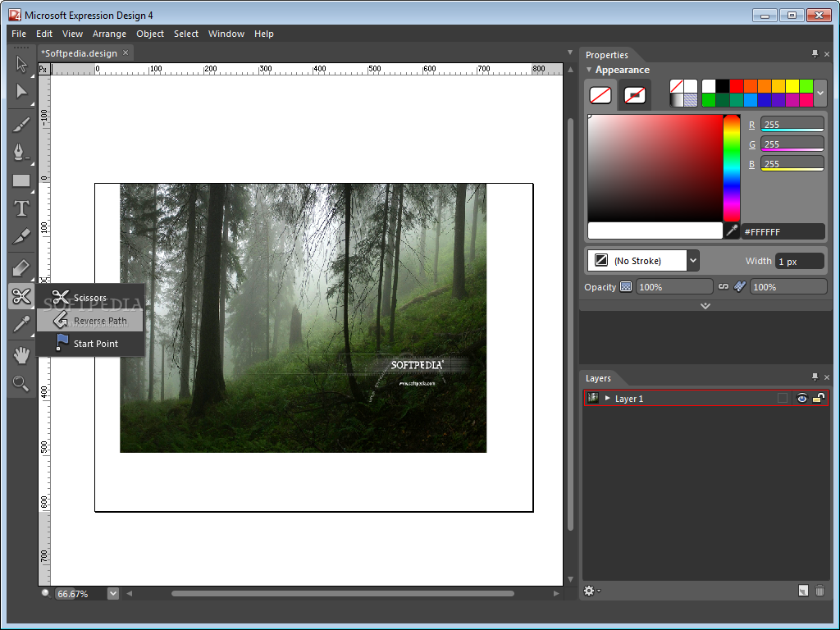This screenshot has height=630, width=840.
Task: Create a new layer with the page icon
Action: point(802,591)
